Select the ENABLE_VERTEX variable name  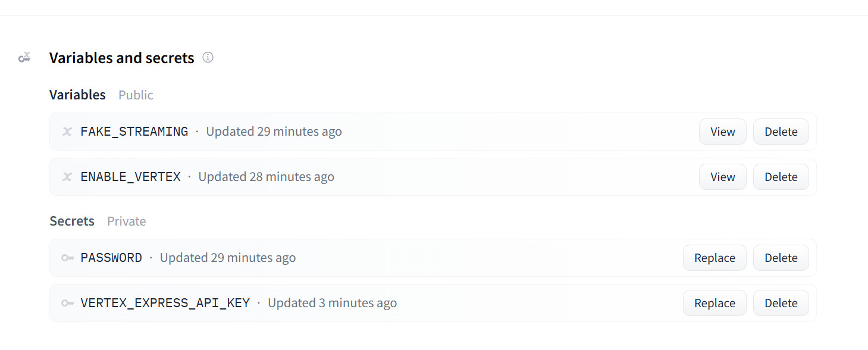[x=130, y=177]
